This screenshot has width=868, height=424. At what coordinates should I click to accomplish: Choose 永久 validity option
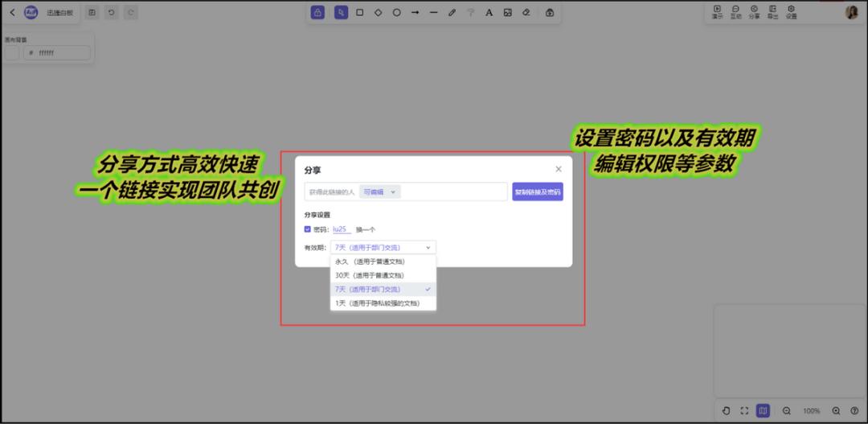coord(383,261)
